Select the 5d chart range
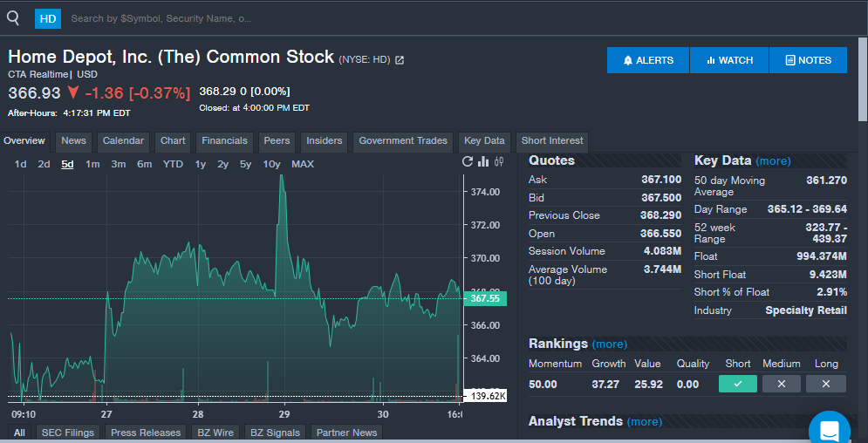Screen dimensions: 868x443 click(67, 164)
